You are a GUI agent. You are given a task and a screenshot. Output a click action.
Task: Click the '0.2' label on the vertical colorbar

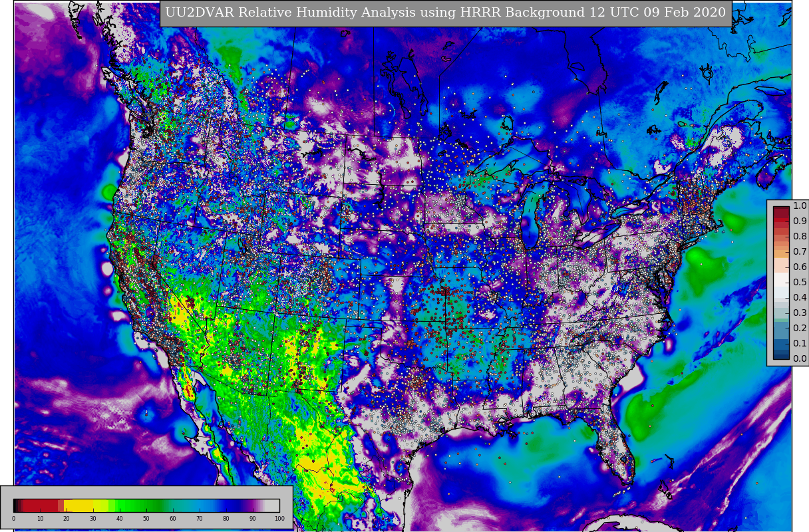pos(800,329)
